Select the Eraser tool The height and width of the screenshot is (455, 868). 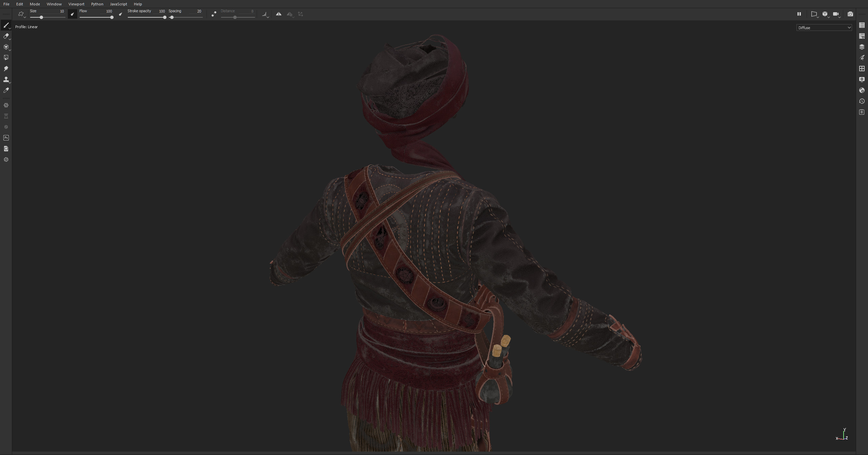click(6, 36)
